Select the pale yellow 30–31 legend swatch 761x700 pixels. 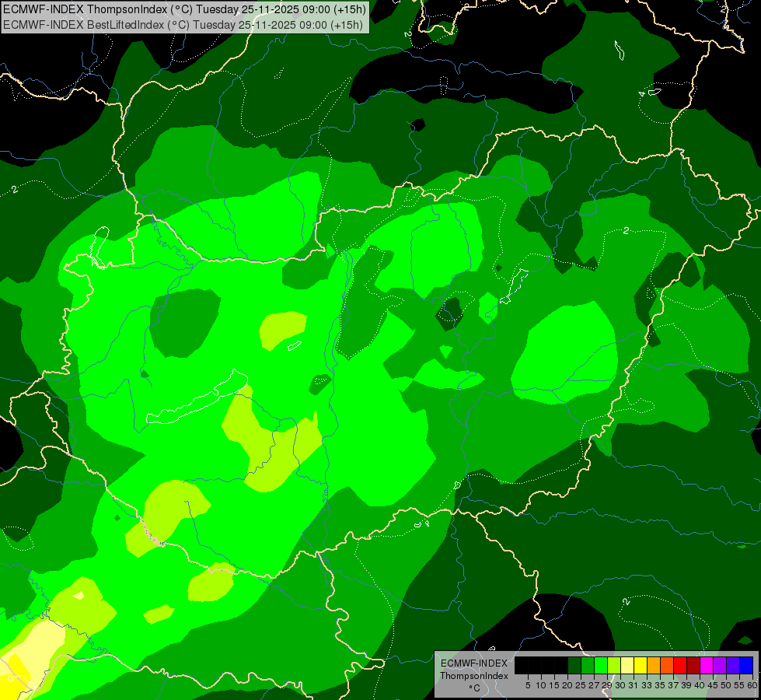627,665
